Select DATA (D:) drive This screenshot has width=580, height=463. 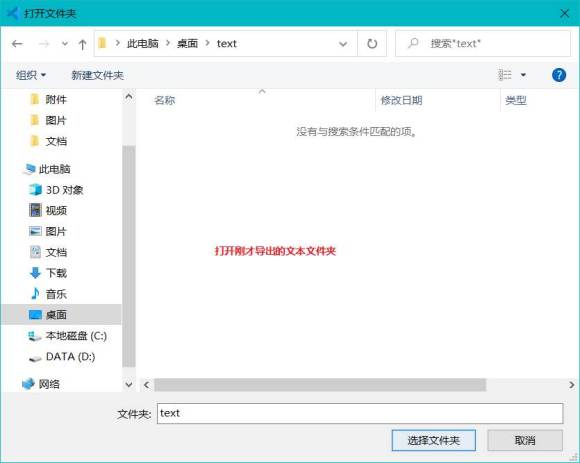tap(62, 356)
